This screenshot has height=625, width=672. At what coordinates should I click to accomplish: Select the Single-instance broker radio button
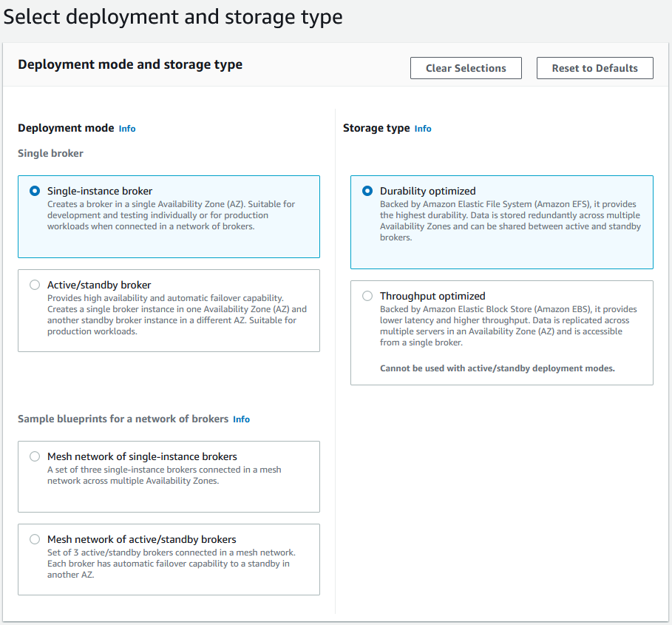35,191
